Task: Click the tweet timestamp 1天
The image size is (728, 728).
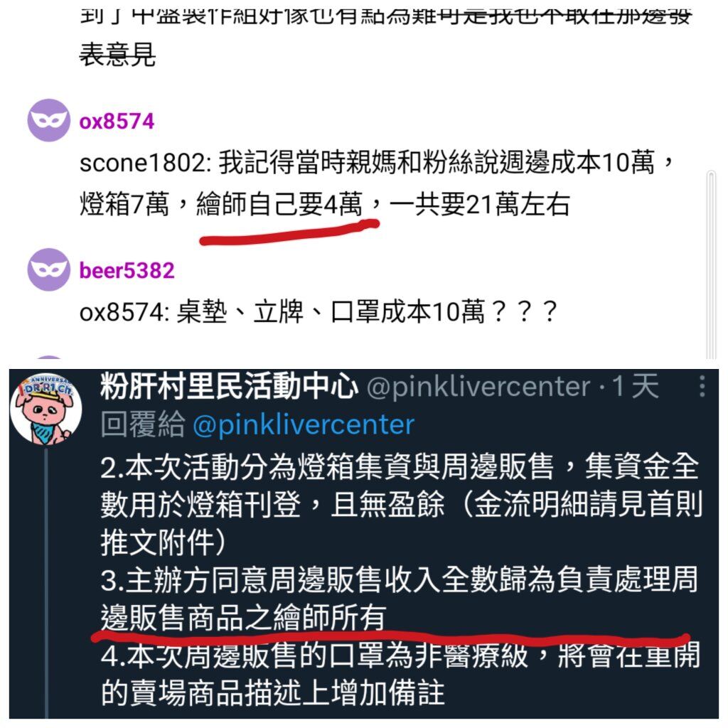Action: pyautogui.click(x=635, y=386)
